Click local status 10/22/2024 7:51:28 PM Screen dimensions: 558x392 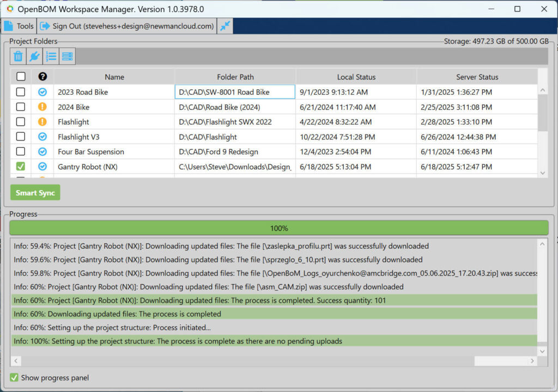[337, 137]
